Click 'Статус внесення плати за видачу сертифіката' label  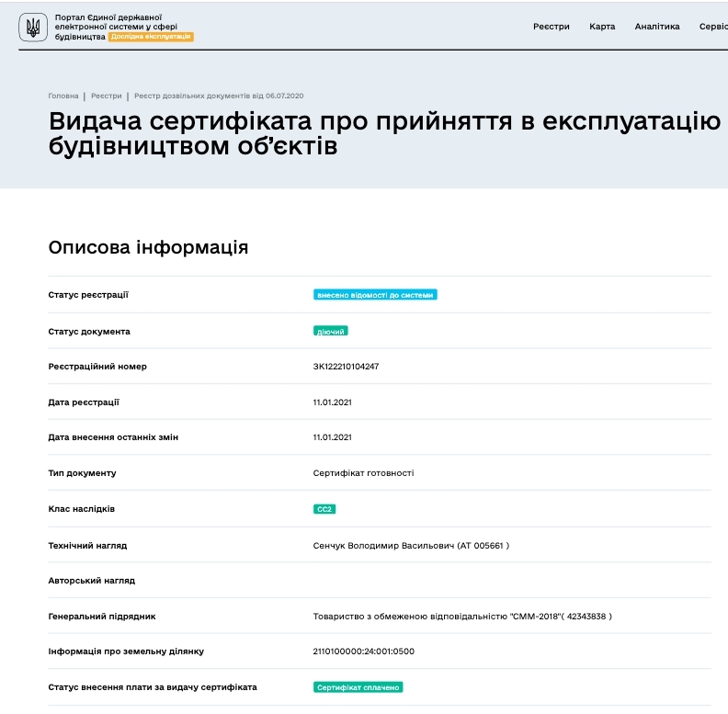153,687
